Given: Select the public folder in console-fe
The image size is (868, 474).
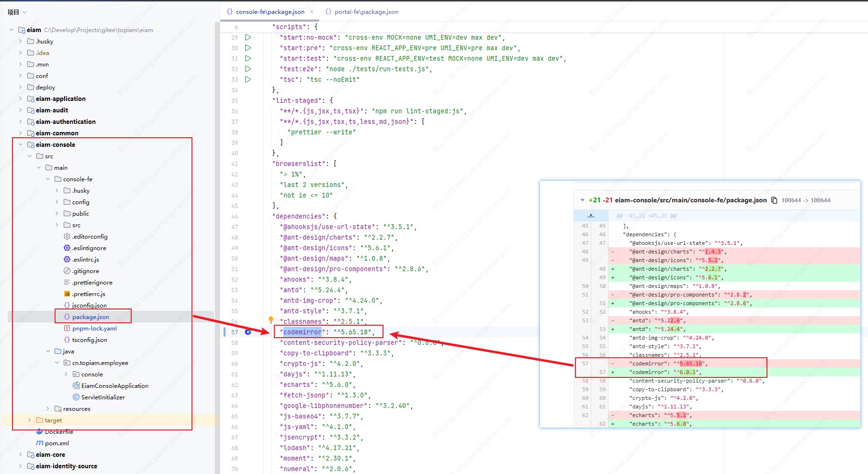Looking at the screenshot, I should point(80,213).
